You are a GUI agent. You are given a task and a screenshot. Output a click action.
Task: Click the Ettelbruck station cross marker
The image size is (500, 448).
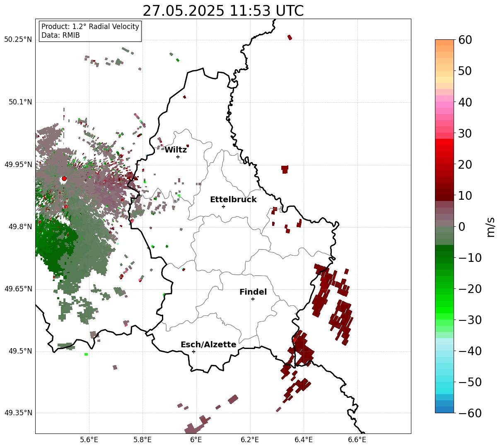[x=223, y=206]
